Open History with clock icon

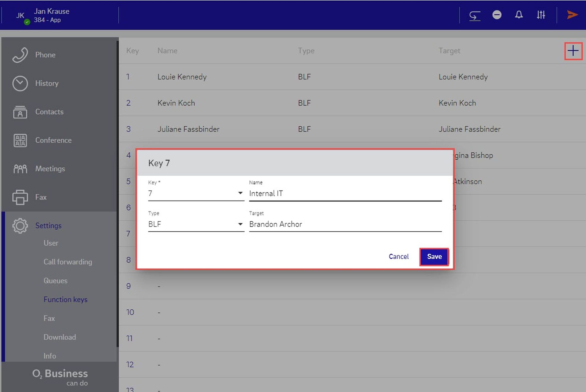point(46,83)
